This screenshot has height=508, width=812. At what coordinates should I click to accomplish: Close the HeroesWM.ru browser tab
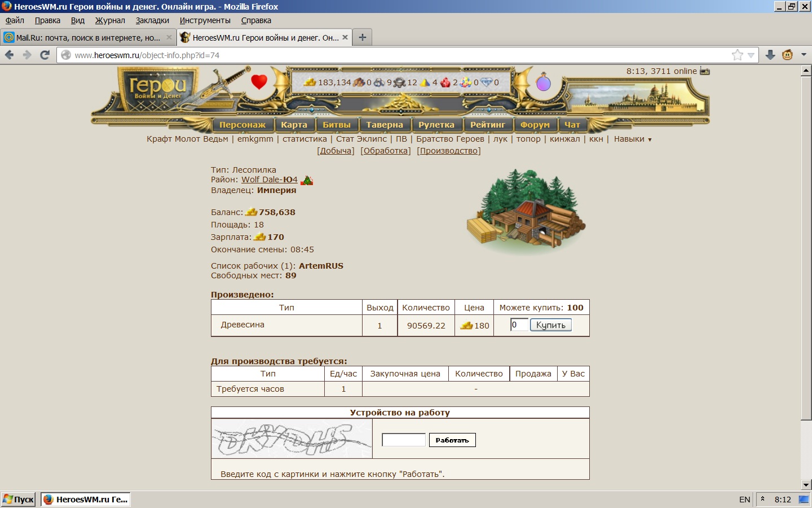(345, 37)
